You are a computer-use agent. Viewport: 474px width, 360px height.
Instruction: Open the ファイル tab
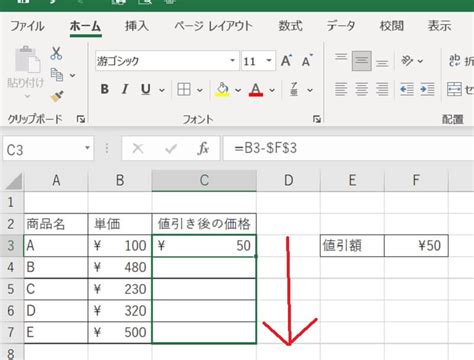[x=27, y=26]
